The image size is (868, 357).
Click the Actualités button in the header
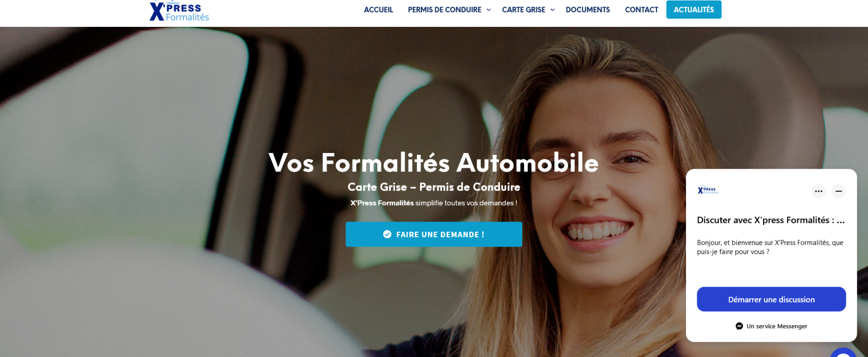(693, 10)
